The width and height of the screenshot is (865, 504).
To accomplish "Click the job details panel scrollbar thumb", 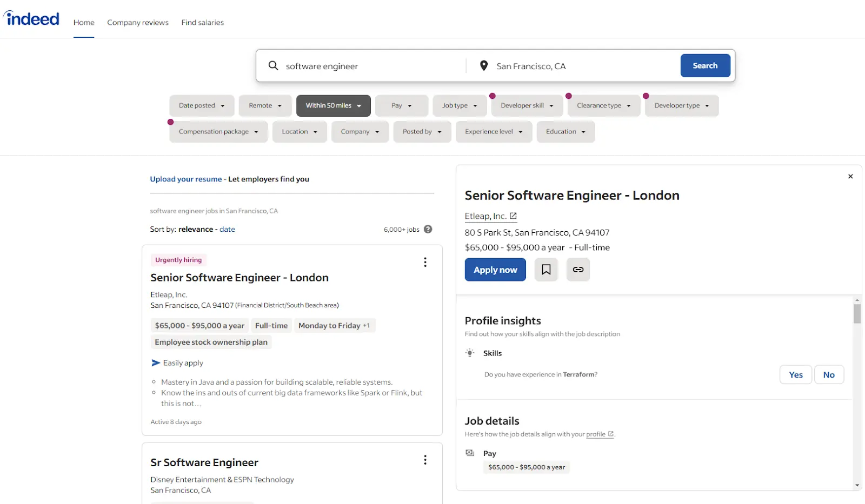I will (x=857, y=313).
